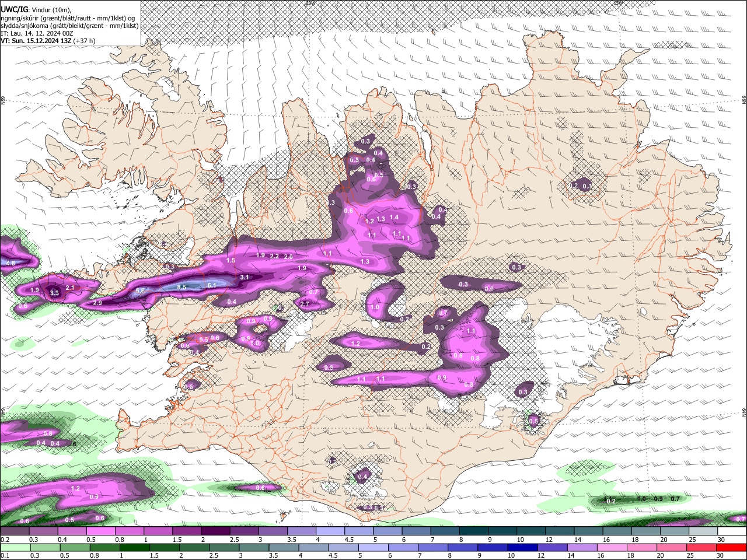Click the 2.2 precipitation value on the map
This screenshot has height=560, width=747.
[x=274, y=257]
